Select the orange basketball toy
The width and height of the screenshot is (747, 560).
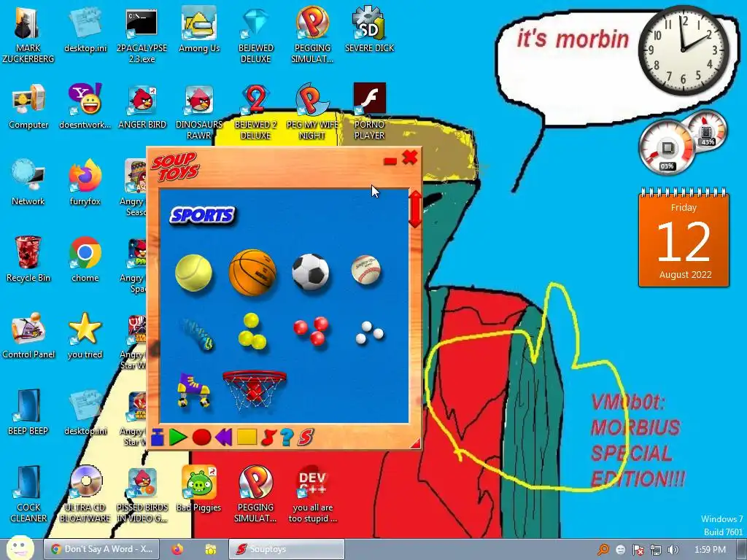click(x=252, y=273)
